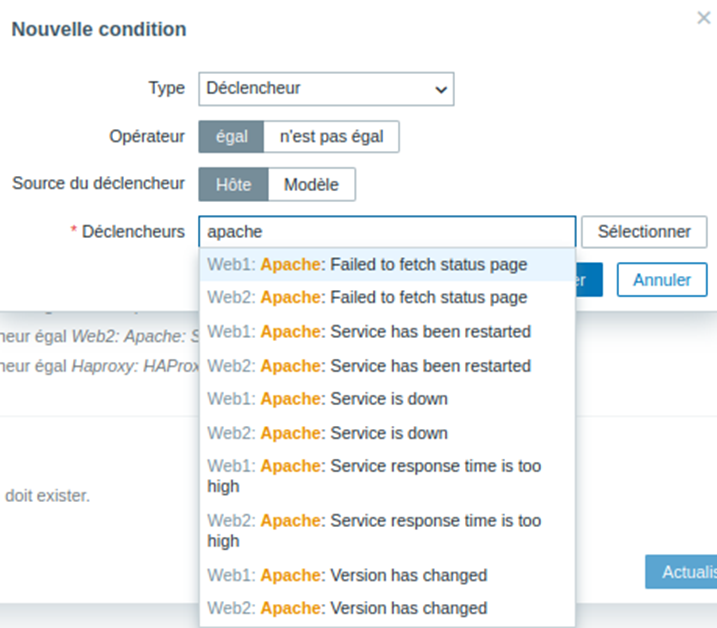Choose Web1 Apache Service response time too high
Image resolution: width=717 pixels, height=628 pixels.
tap(374, 476)
